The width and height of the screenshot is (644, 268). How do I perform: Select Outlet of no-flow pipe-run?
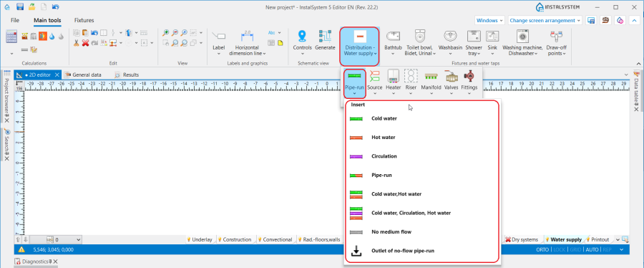[x=422, y=251]
